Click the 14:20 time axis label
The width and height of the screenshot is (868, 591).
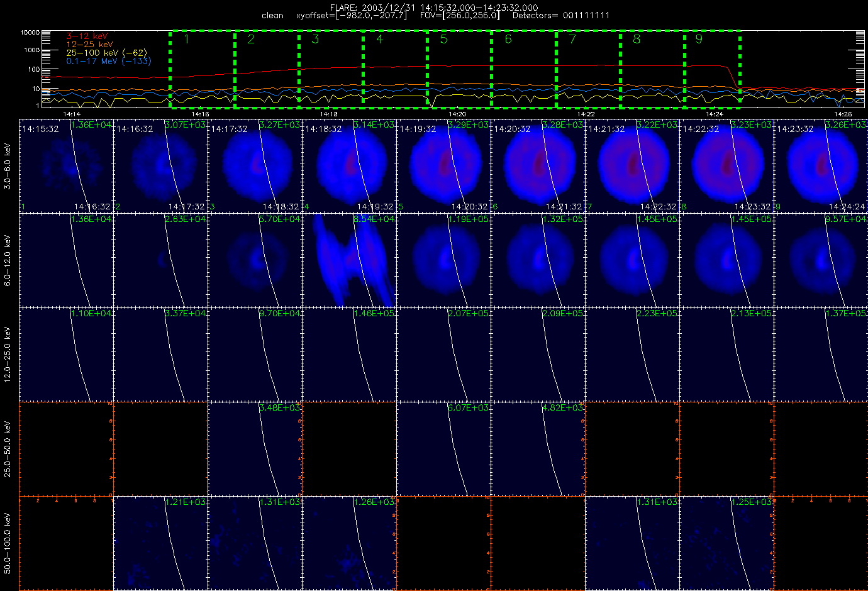pyautogui.click(x=457, y=114)
